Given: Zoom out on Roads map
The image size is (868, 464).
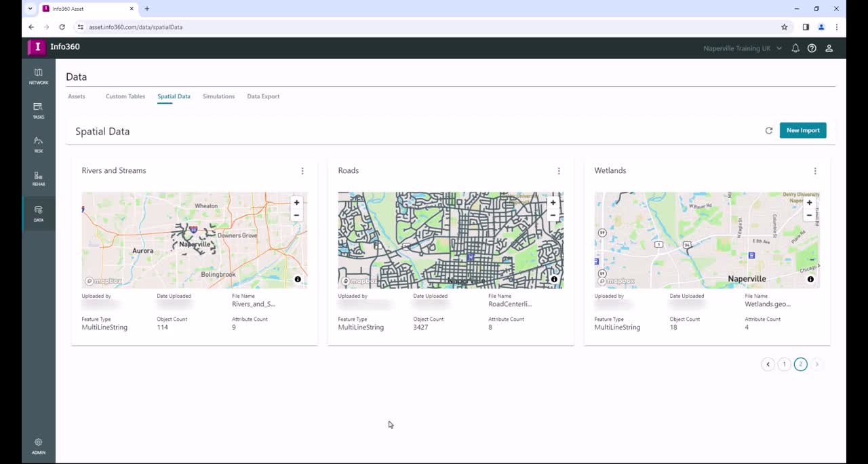Looking at the screenshot, I should click(x=553, y=215).
